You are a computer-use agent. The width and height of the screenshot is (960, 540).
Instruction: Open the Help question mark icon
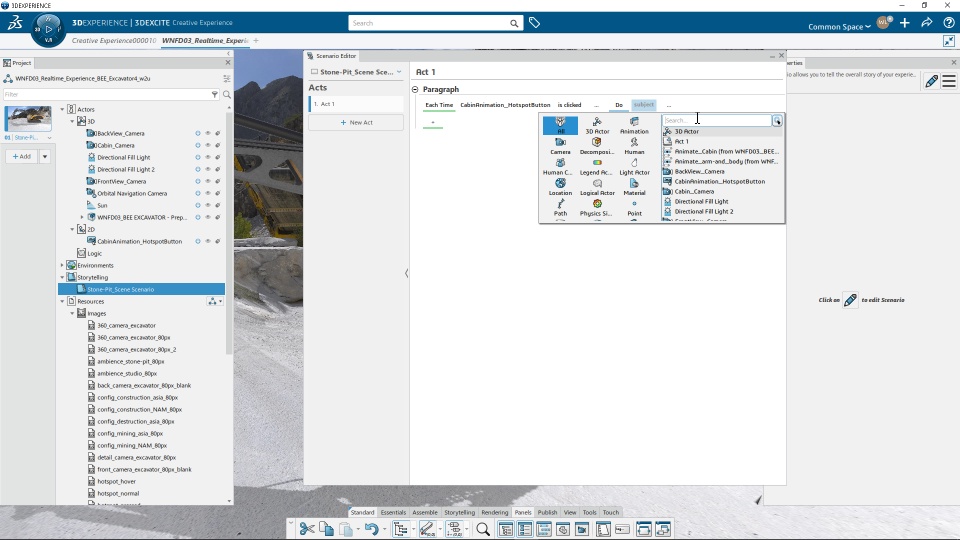click(949, 23)
